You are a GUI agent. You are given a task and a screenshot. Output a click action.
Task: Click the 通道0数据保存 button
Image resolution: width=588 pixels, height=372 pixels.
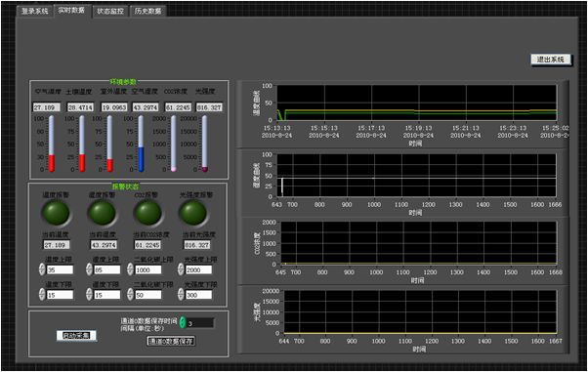[171, 341]
